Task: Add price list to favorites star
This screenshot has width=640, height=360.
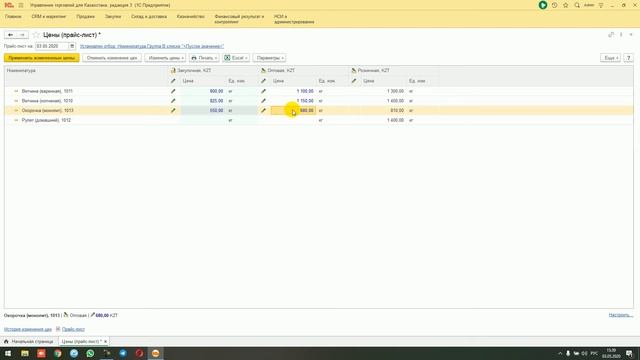Action: click(36, 35)
